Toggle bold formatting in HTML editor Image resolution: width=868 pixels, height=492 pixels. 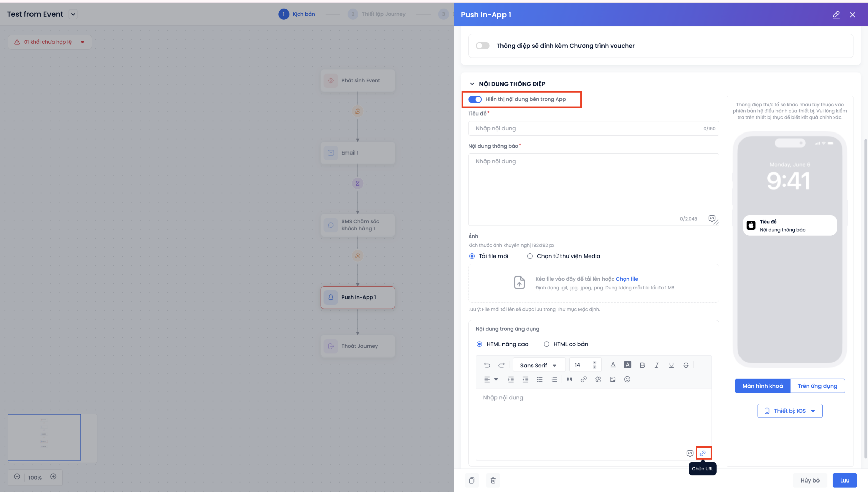coord(642,365)
